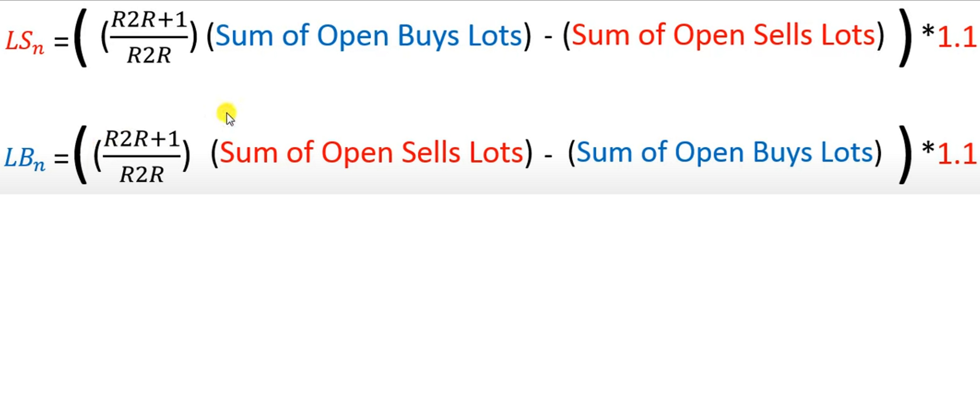This screenshot has height=401, width=980.
Task: Click the large closing parenthesis of LSn formula
Action: (905, 38)
